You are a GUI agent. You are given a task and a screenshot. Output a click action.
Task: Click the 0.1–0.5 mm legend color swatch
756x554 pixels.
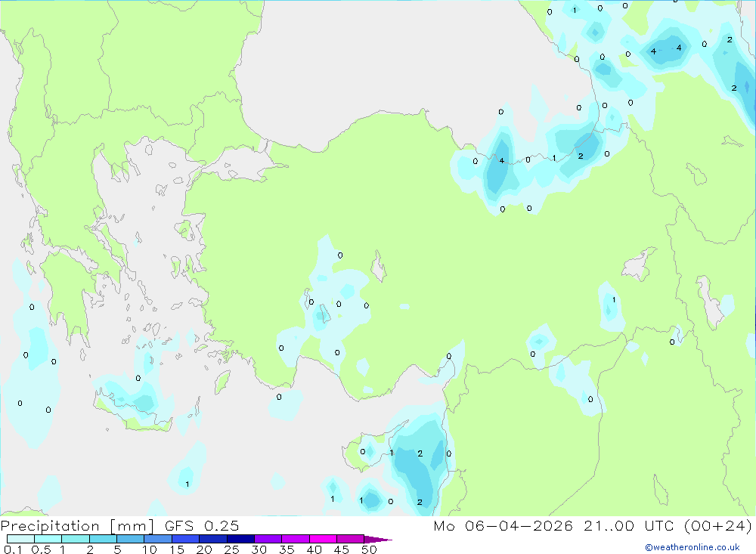click(20, 539)
